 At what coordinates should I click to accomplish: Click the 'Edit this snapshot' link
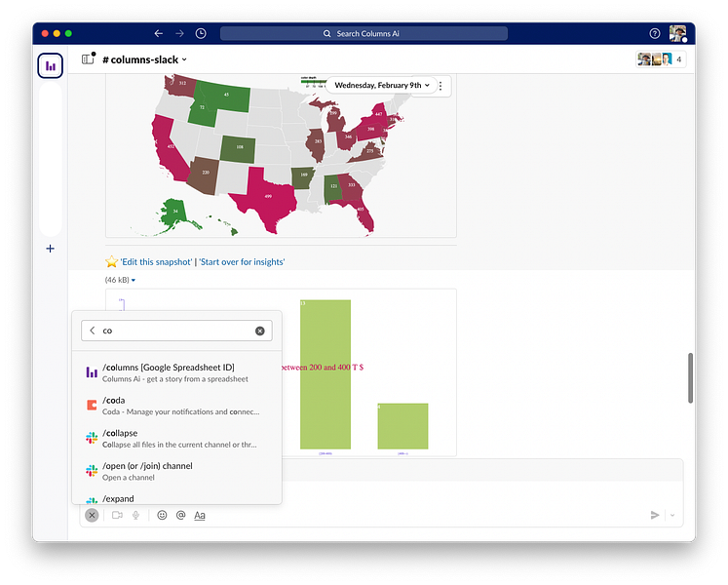[156, 261]
